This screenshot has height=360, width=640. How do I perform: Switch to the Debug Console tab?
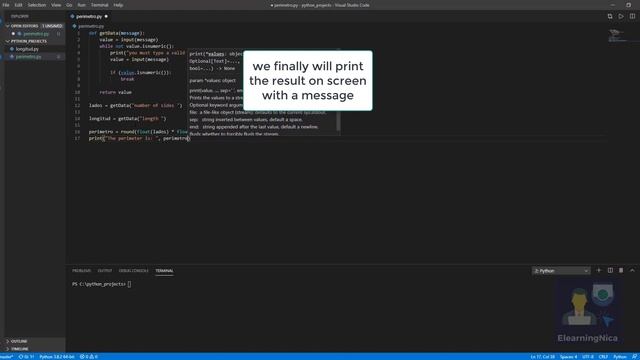point(133,271)
